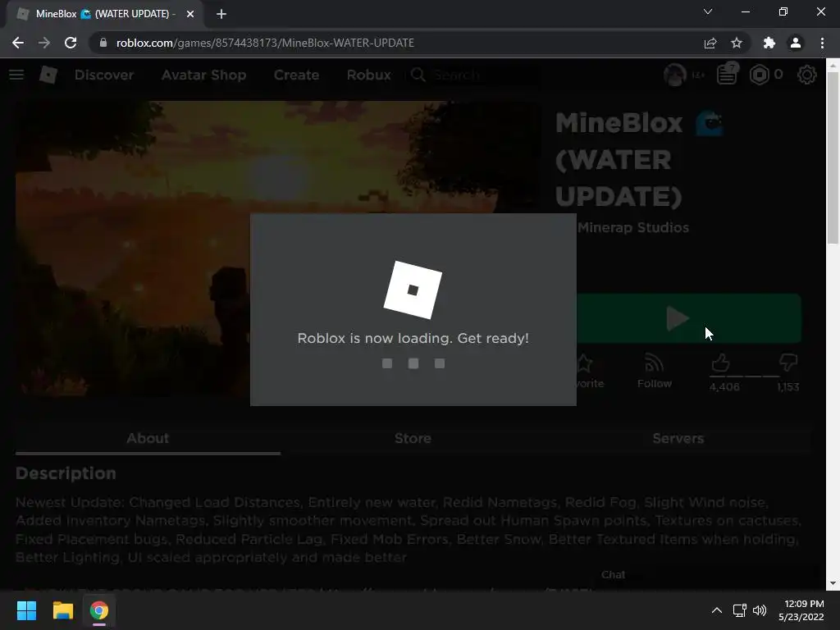The image size is (840, 630).
Task: Switch to the Store tab
Action: (413, 438)
